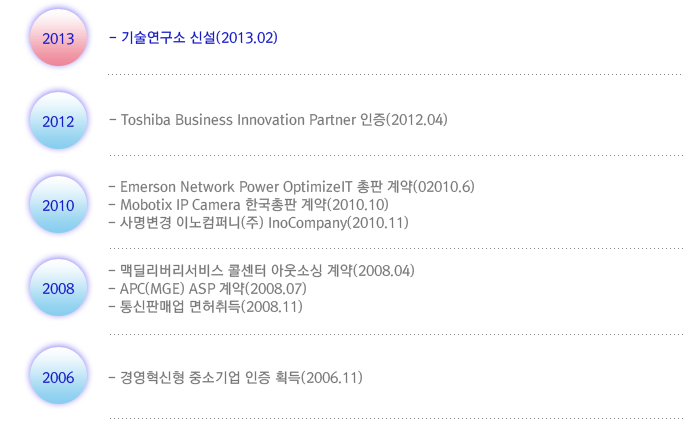Select the blue 2012 year bubble
The width and height of the screenshot is (700, 422).
click(x=58, y=121)
